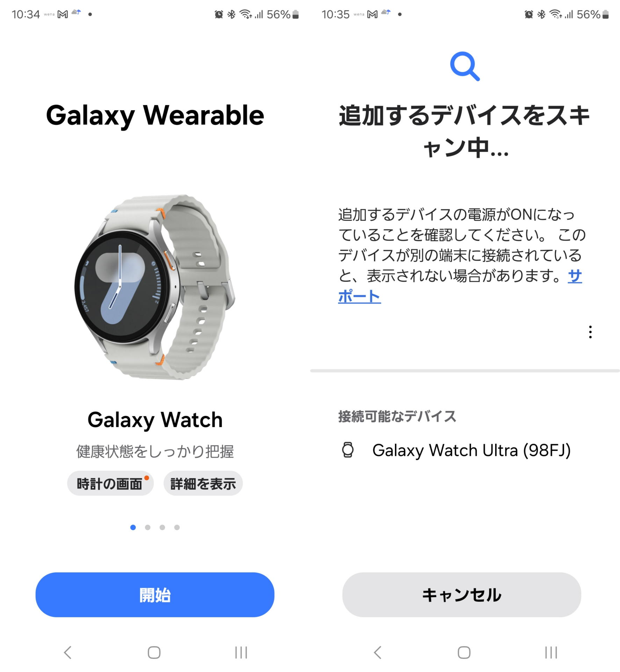The width and height of the screenshot is (620, 672).
Task: Tap home button on left screen navigation bar
Action: pyautogui.click(x=154, y=652)
